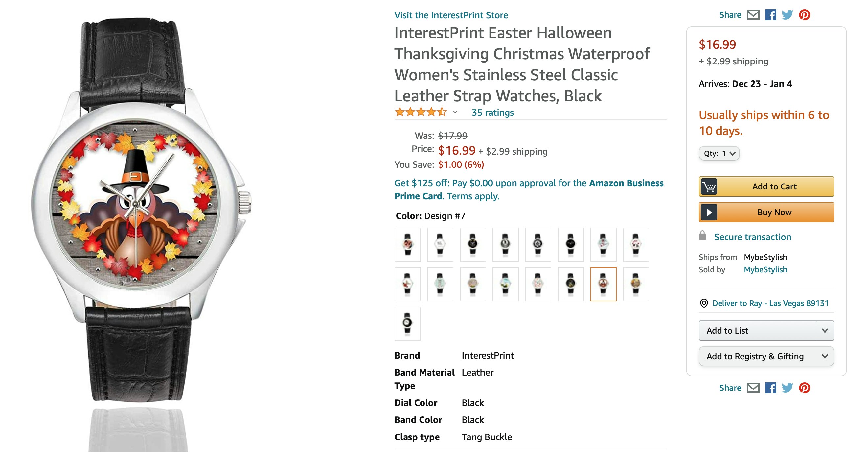Image resolution: width=868 pixels, height=452 pixels.
Task: Click the location pin delivery icon
Action: [x=704, y=303]
